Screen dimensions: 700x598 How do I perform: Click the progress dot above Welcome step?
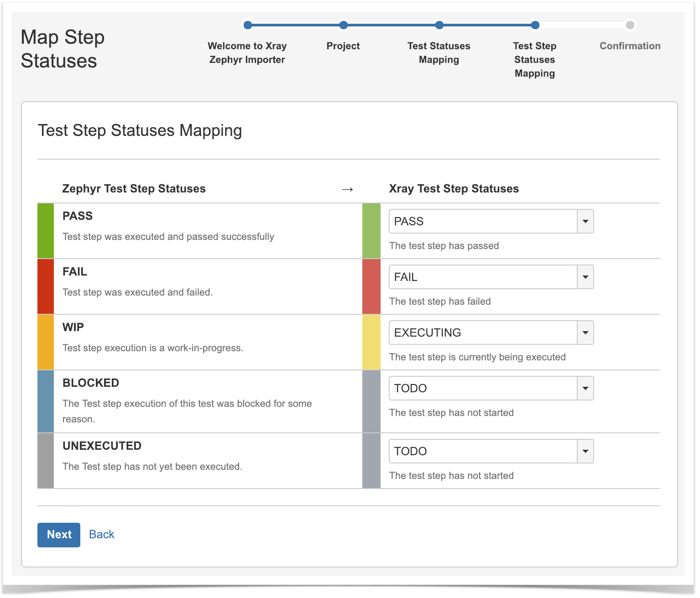click(x=248, y=25)
